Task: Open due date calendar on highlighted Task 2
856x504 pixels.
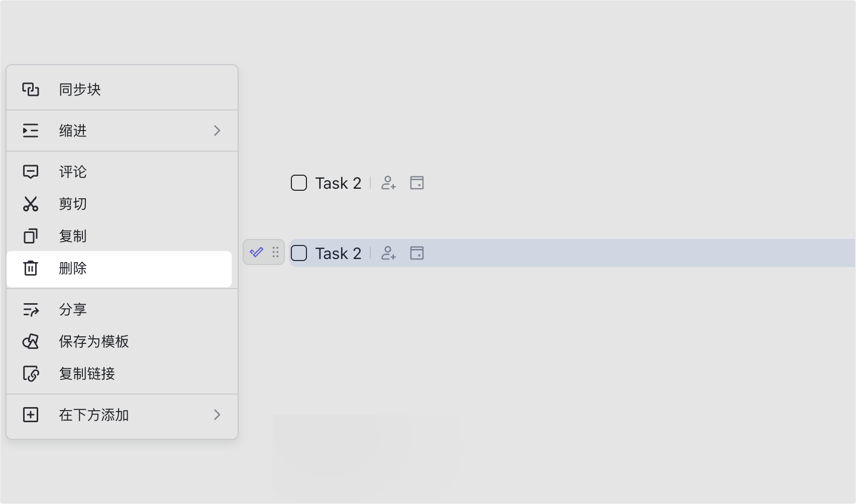Action: click(x=417, y=253)
